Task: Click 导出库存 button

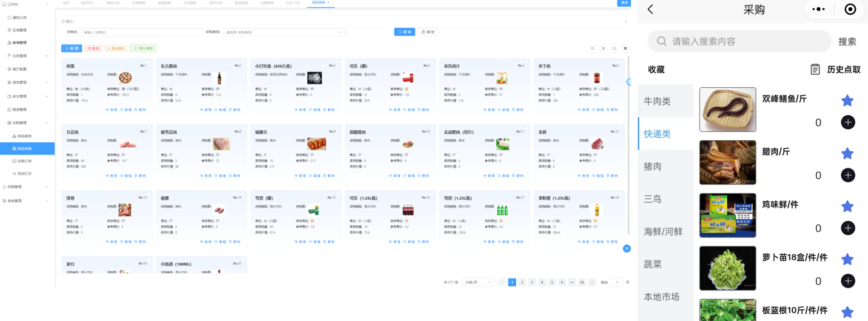Action: tap(116, 48)
